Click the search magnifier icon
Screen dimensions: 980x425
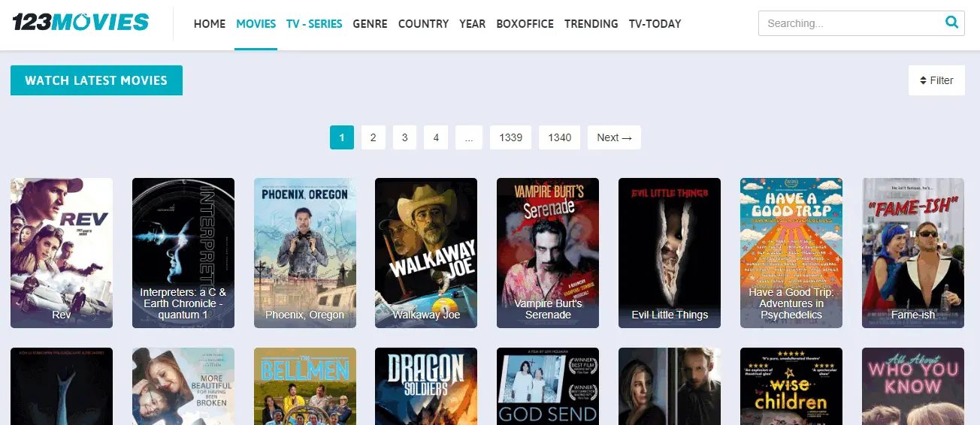[x=951, y=23]
